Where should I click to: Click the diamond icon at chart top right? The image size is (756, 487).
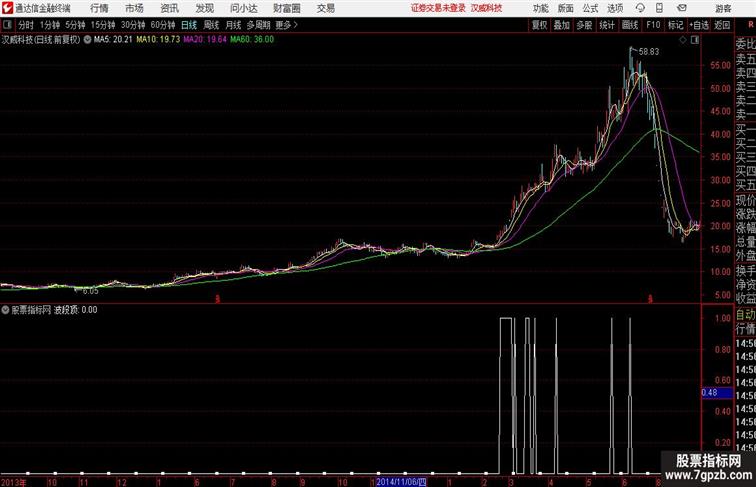coord(683,40)
